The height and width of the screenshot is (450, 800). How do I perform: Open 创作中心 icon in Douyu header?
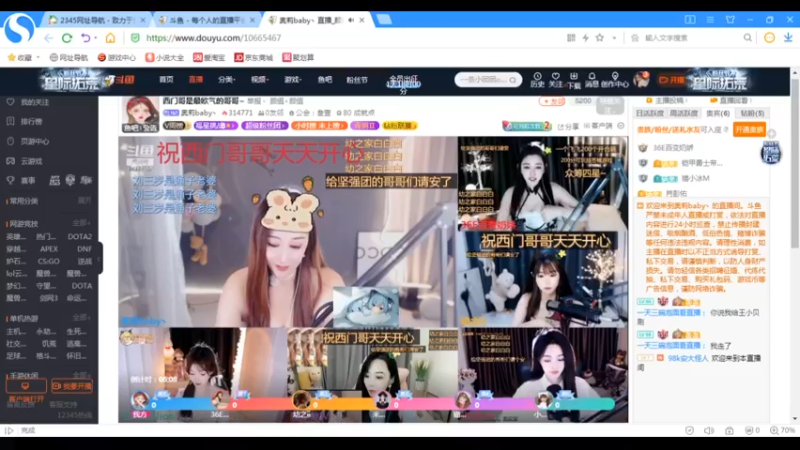[615, 80]
